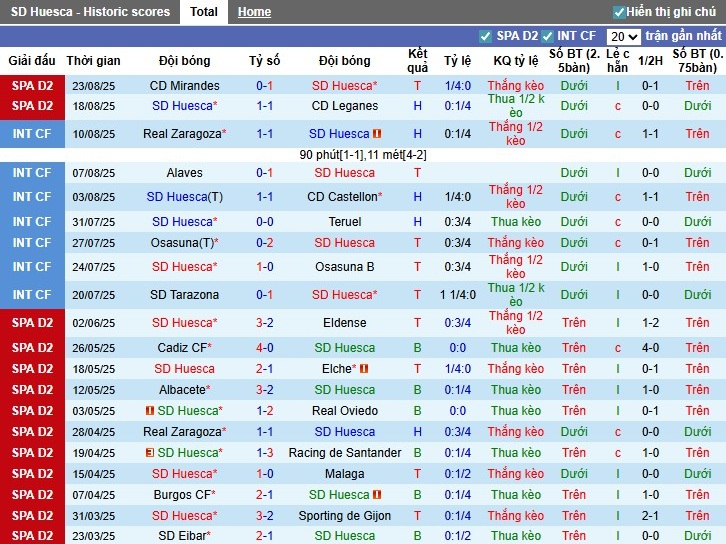The width and height of the screenshot is (726, 544).
Task: Select the 'Kết quả' column header
Action: 417,61
